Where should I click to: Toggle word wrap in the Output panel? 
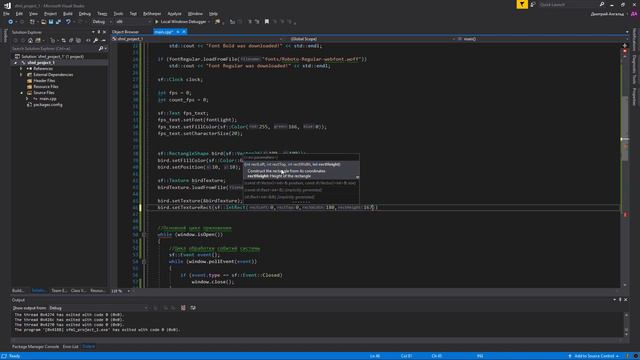[193, 308]
